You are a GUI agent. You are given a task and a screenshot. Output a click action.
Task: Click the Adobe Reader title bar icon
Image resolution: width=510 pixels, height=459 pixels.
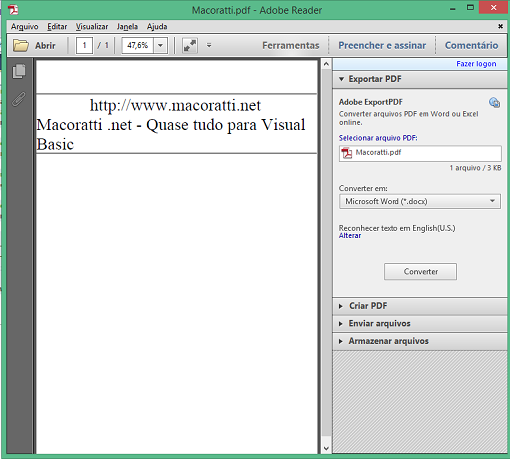(14, 10)
